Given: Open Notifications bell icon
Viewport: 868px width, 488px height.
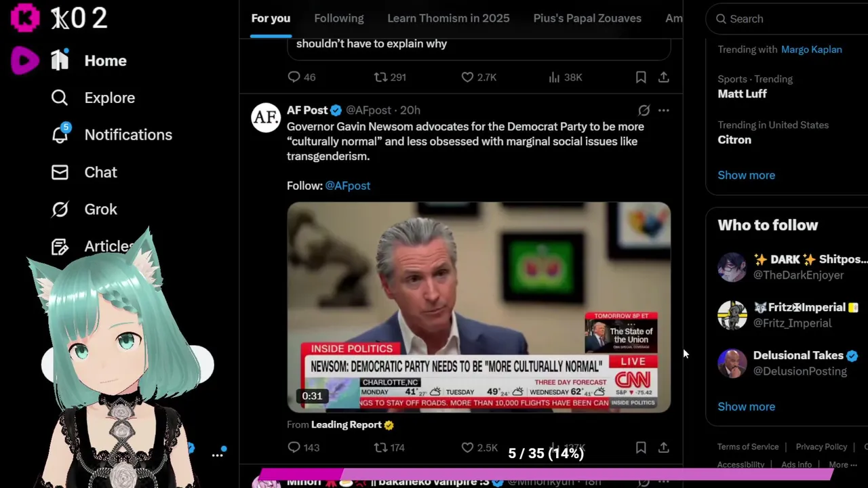Looking at the screenshot, I should tap(60, 134).
